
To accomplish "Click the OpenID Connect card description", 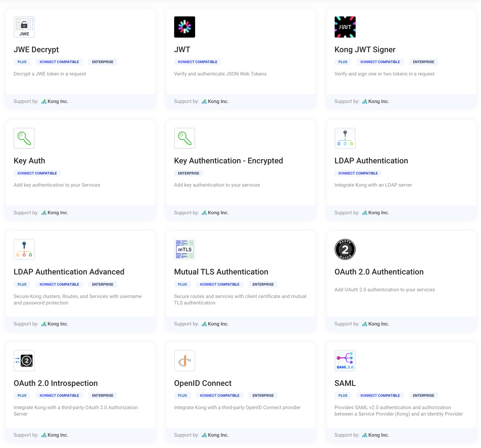I will pos(237,407).
